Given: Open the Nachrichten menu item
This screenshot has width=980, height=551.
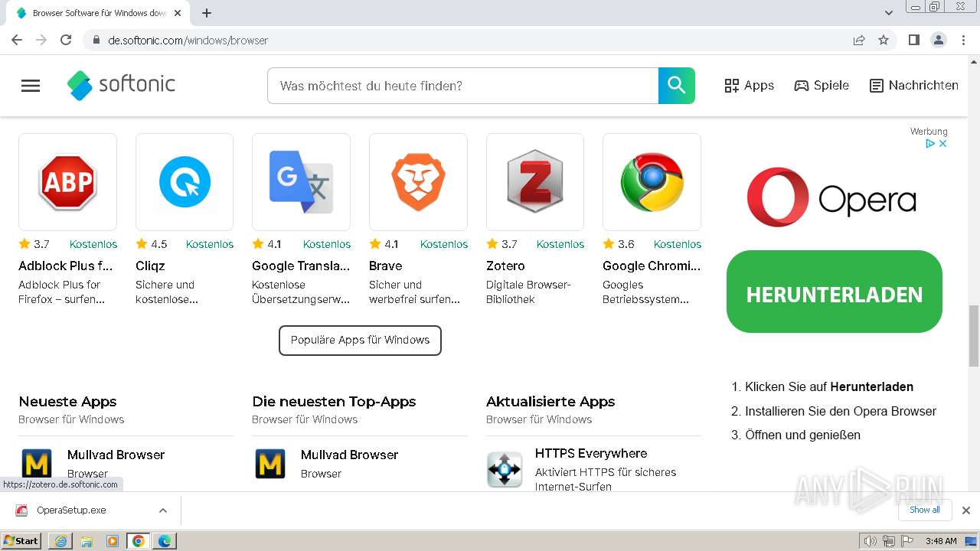Looking at the screenshot, I should (914, 86).
